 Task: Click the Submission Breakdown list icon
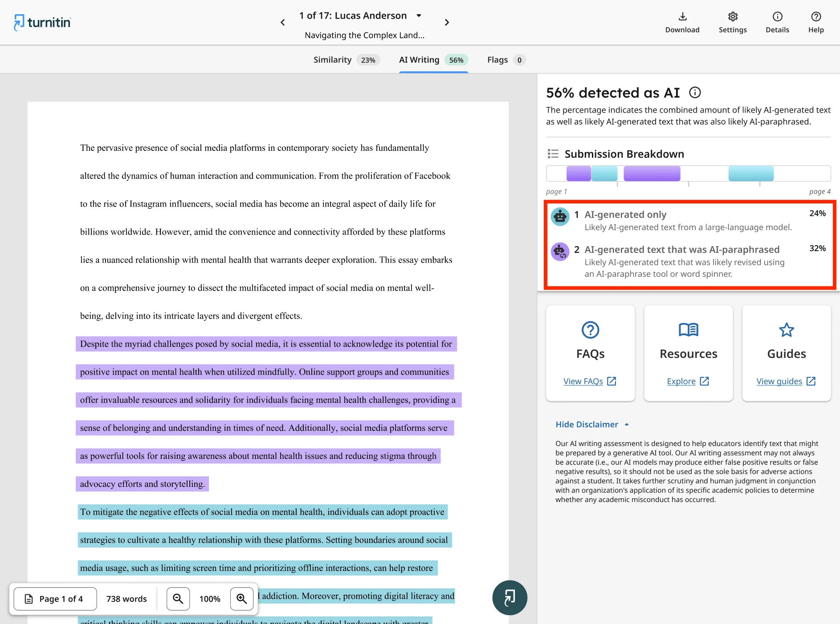click(553, 154)
